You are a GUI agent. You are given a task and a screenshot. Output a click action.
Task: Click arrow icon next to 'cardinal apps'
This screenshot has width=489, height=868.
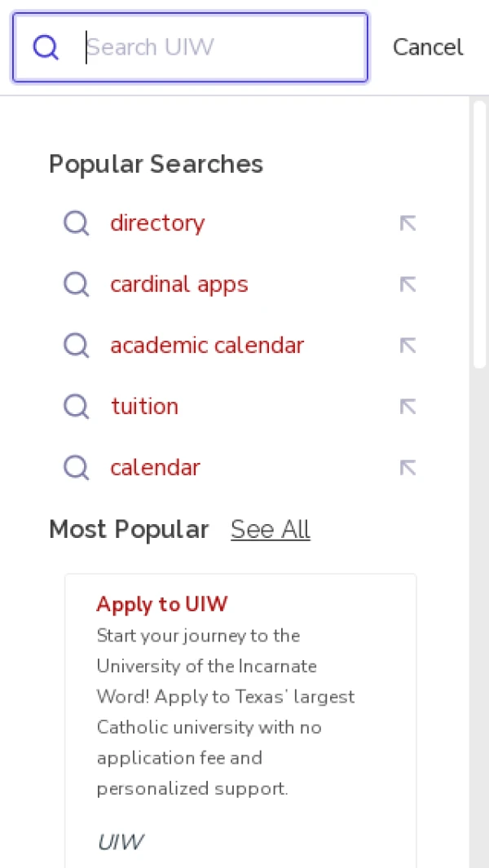coord(407,284)
